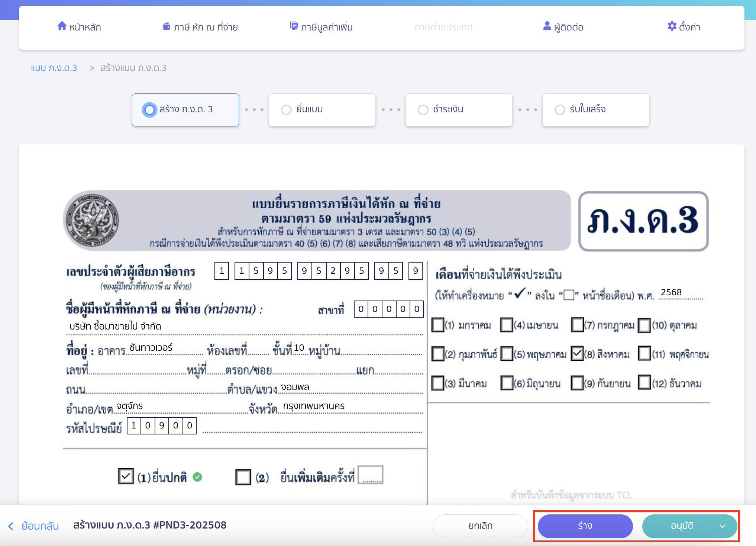Viewport: 756px width, 546px height.
Task: Select the ภาษี หัก ณ ที่จ่าย wallet icon
Action: point(166,26)
